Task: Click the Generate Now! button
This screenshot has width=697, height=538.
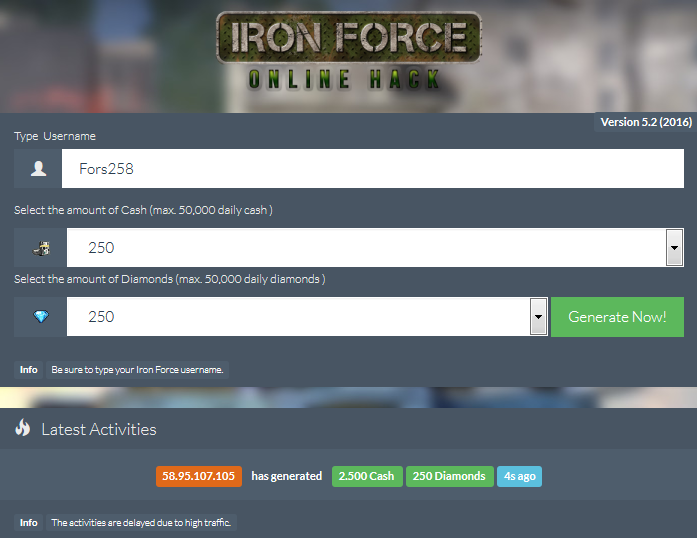Action: click(x=617, y=317)
